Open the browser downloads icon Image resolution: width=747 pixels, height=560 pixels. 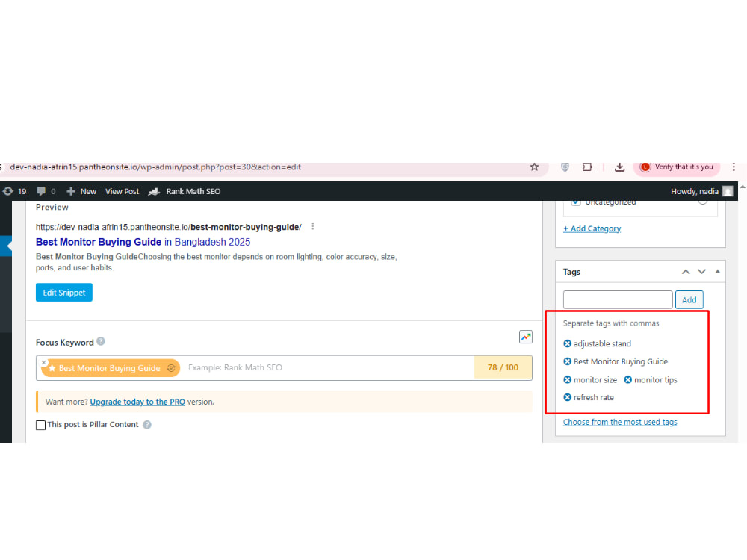click(x=619, y=167)
